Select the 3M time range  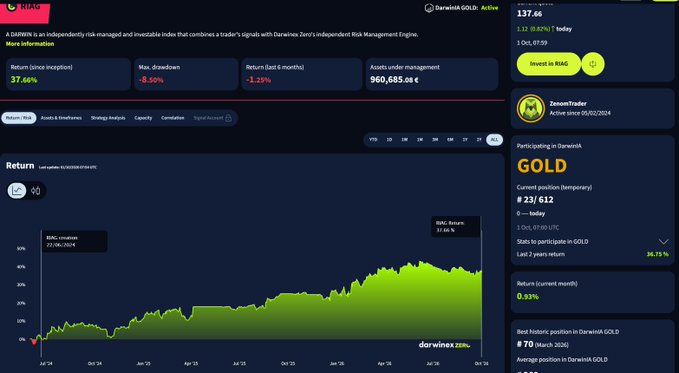click(435, 139)
